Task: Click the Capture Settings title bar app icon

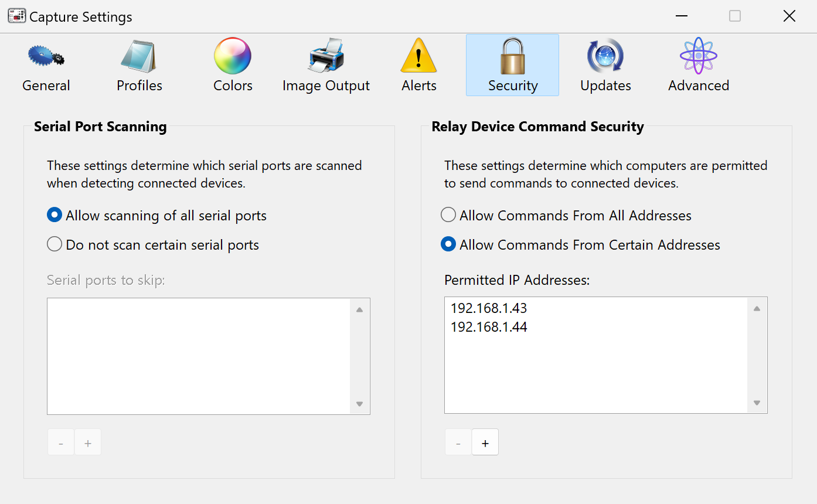Action: click(x=16, y=16)
